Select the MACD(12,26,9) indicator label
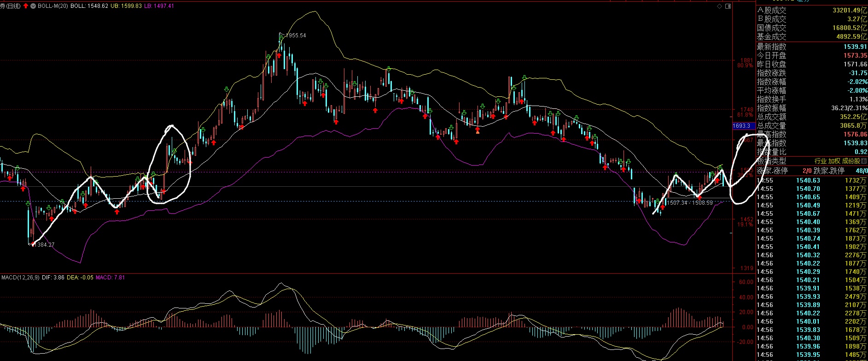The height and width of the screenshot is (361, 868). tap(20, 278)
